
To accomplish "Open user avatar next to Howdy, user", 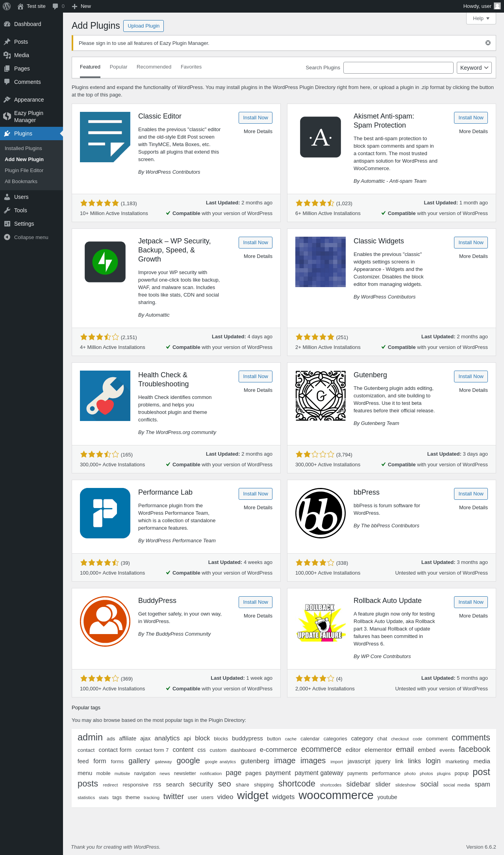I will [497, 6].
